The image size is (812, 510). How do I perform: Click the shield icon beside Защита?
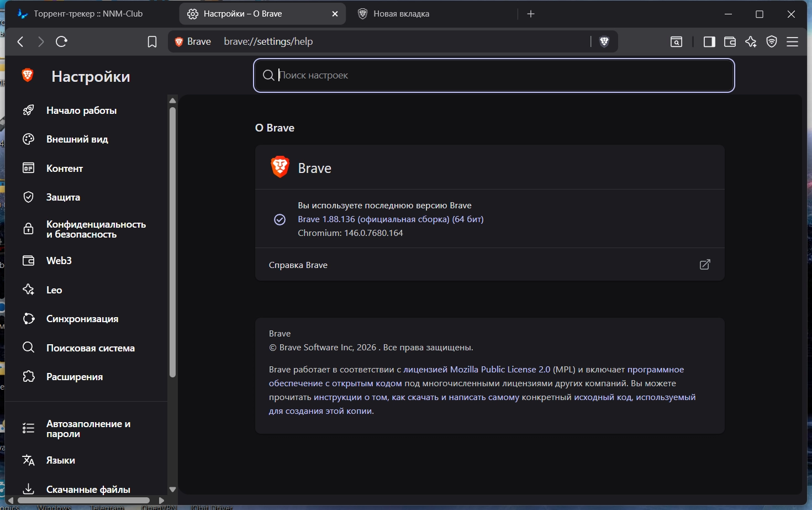click(28, 197)
